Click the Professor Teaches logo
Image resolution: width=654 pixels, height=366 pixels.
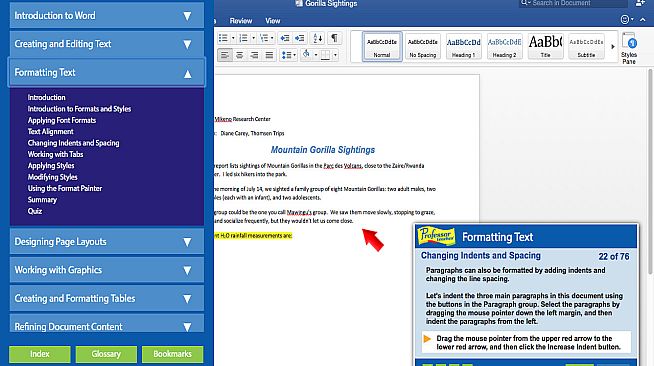[x=436, y=236]
